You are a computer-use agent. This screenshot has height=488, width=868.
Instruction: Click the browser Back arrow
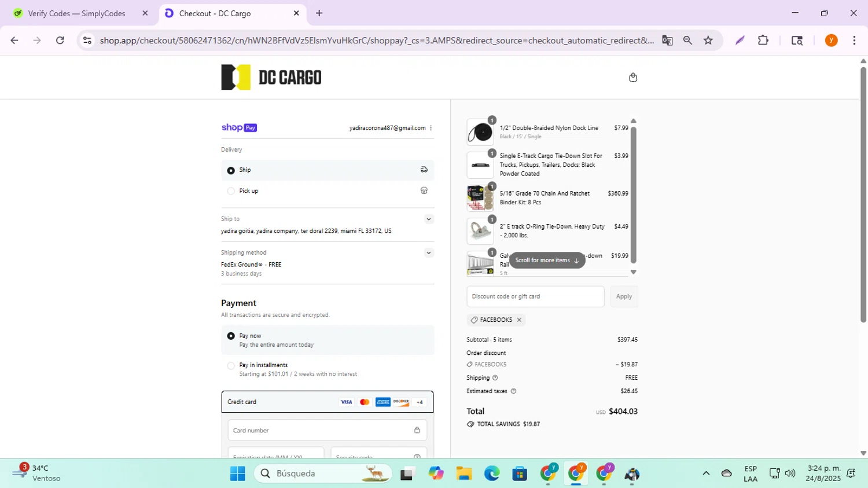tap(14, 41)
